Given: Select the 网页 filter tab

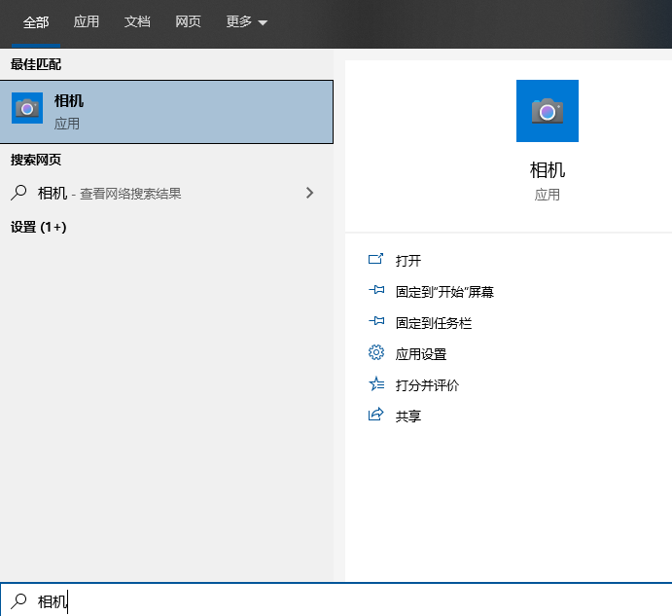Looking at the screenshot, I should (x=188, y=22).
